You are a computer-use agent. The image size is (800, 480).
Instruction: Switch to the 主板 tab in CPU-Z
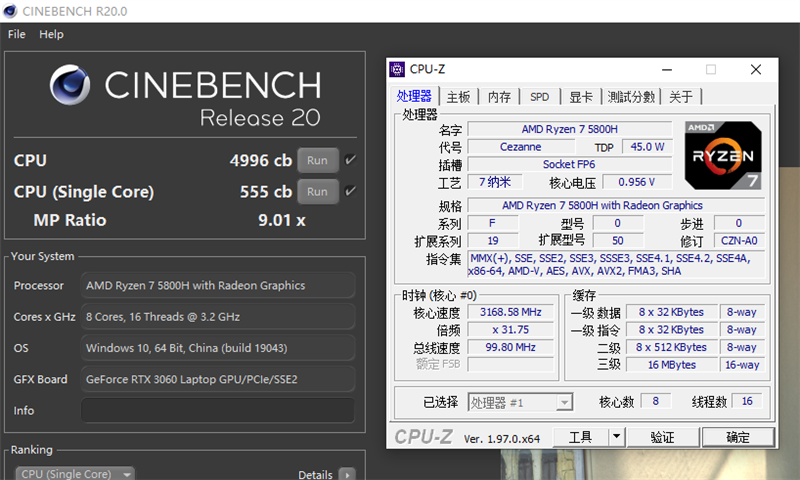tap(458, 97)
